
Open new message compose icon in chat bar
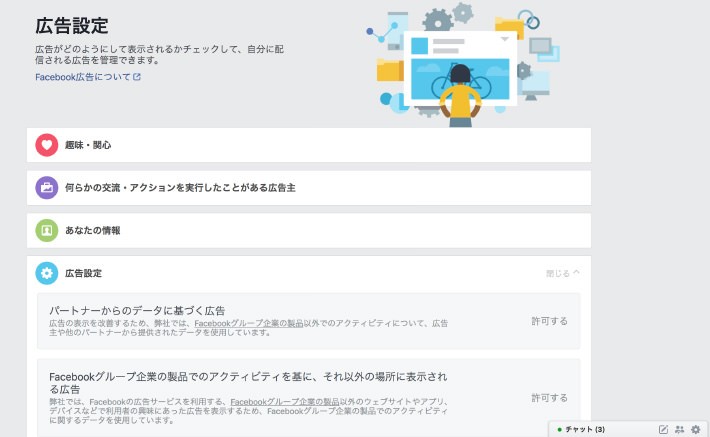point(663,429)
